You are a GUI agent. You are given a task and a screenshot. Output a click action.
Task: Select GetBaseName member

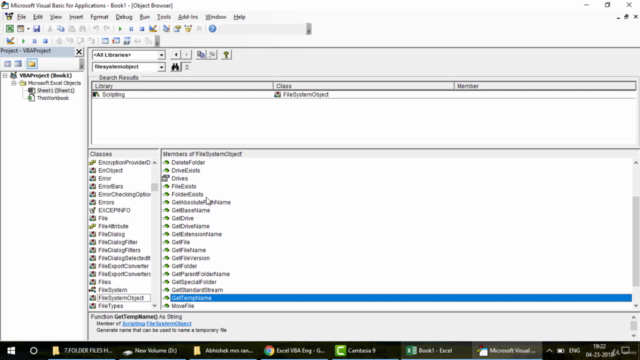[x=191, y=211]
